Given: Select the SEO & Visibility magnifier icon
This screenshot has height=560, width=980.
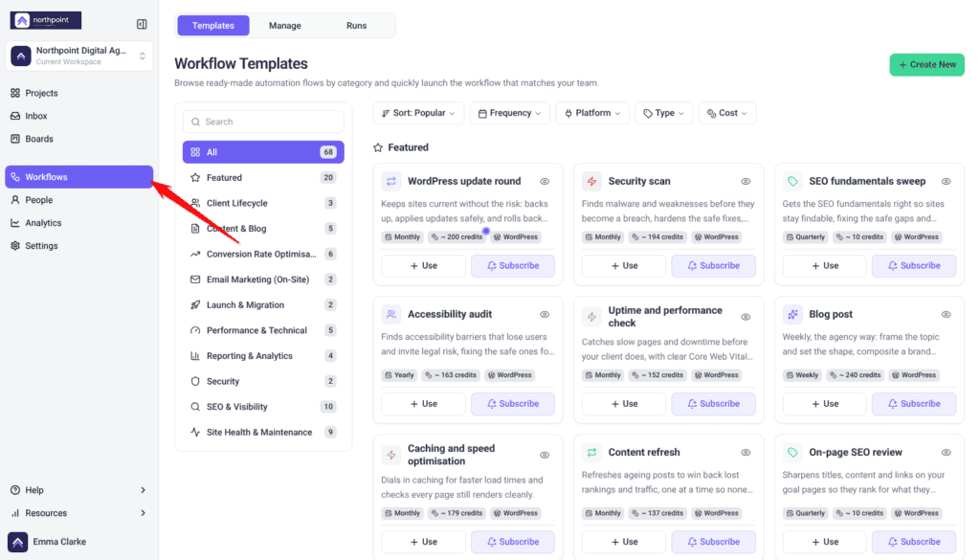Looking at the screenshot, I should click(195, 407).
